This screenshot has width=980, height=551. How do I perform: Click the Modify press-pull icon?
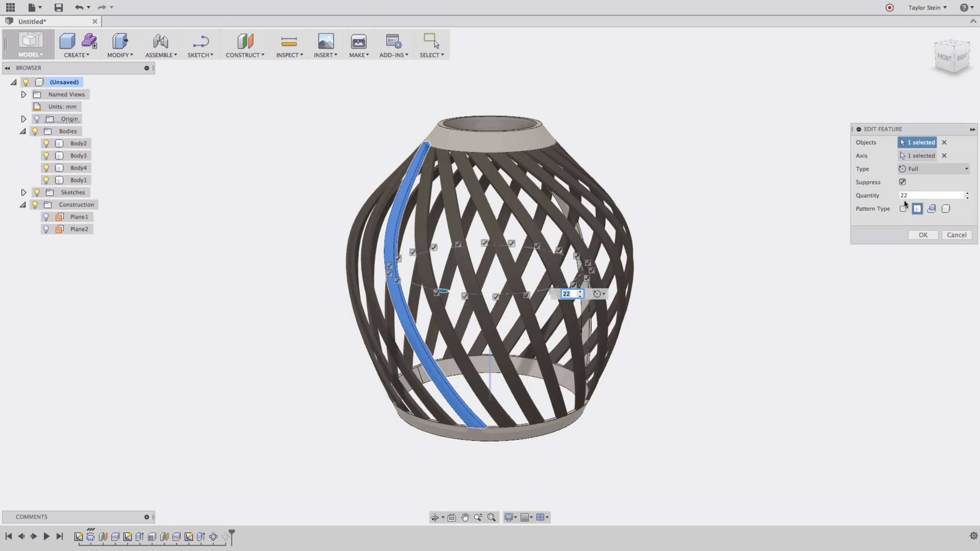120,41
